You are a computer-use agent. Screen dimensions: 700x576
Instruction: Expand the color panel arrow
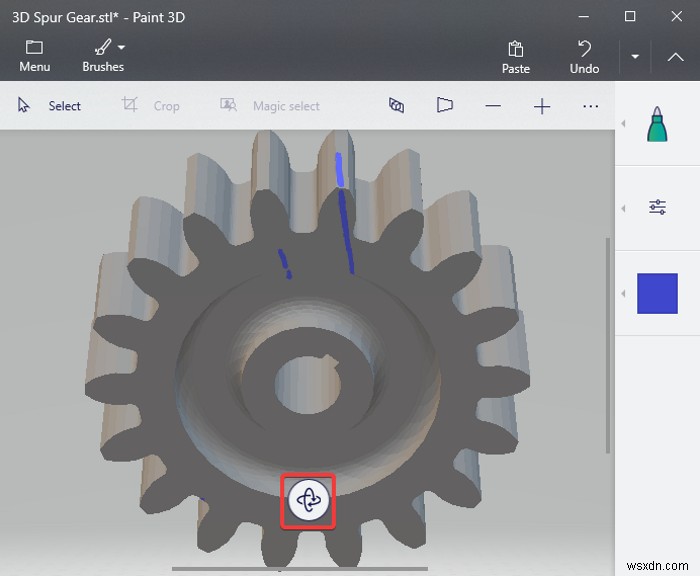[x=623, y=293]
